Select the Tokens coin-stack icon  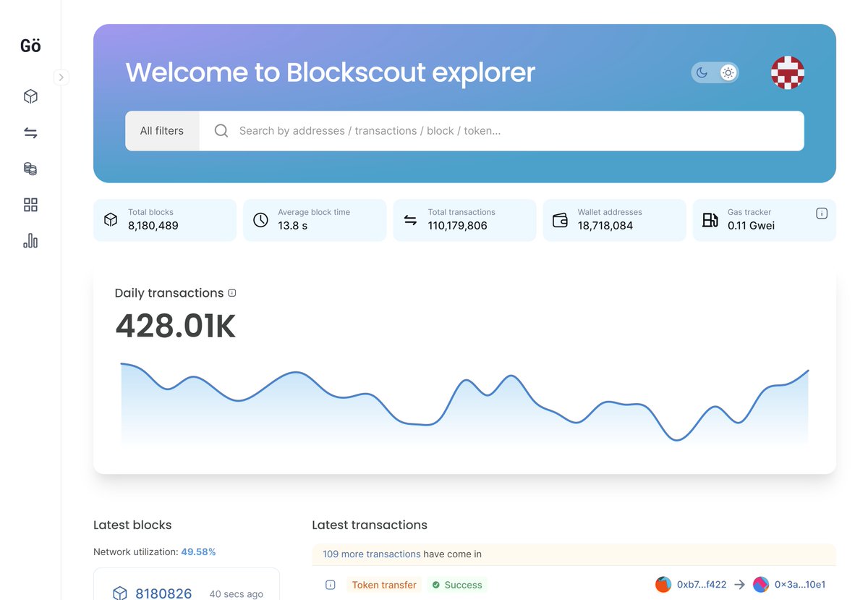[x=30, y=168]
